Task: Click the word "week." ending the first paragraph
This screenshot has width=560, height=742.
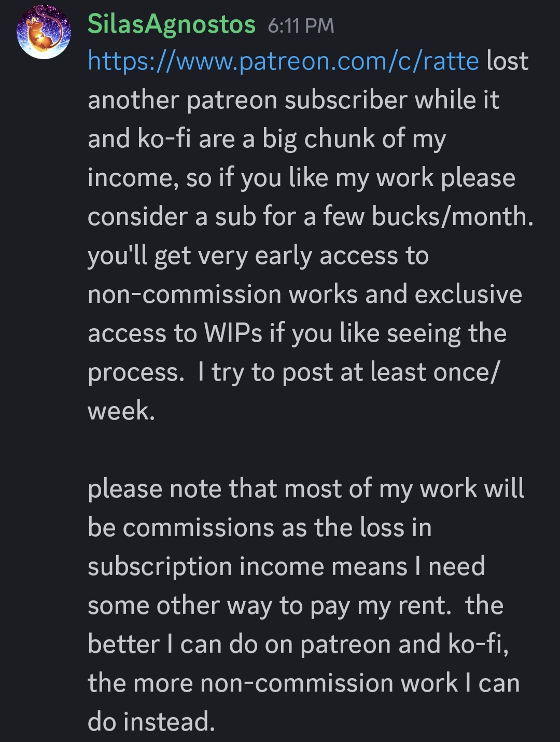Action: [121, 411]
